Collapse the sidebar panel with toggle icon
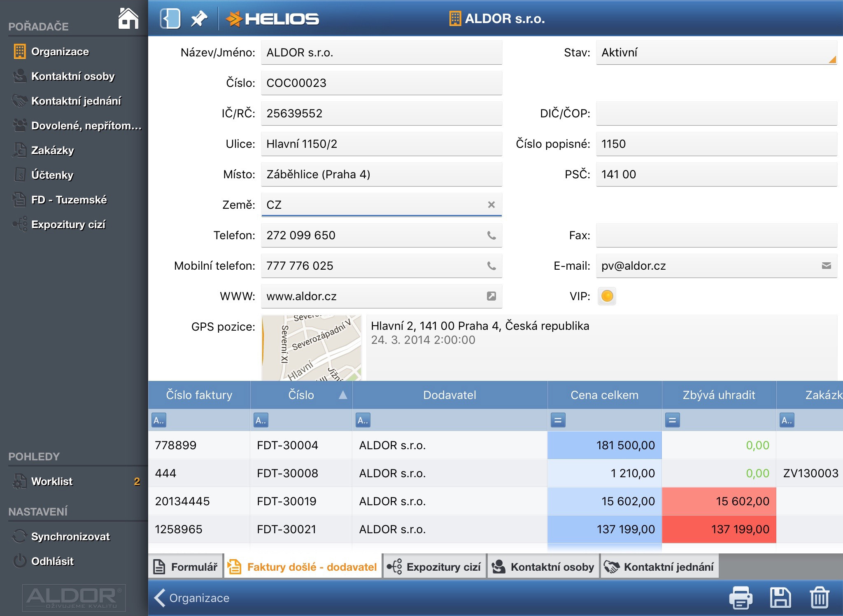The image size is (843, 616). pos(170,19)
